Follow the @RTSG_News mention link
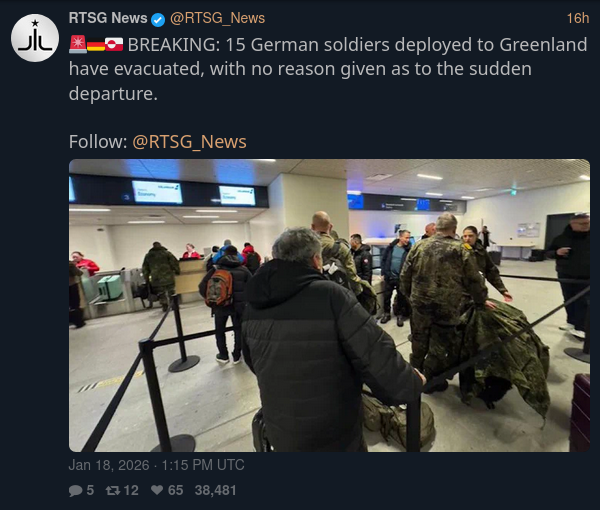Viewport: 600px width, 510px height. tap(189, 142)
